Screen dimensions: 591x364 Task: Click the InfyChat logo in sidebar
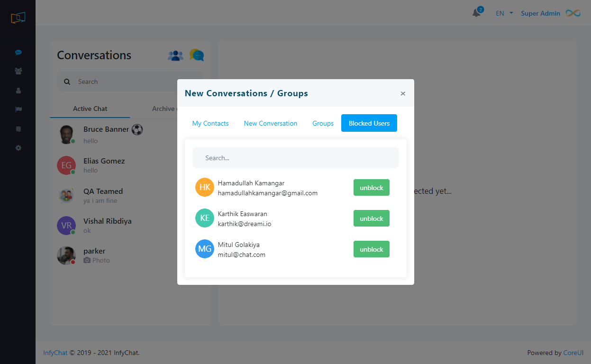coord(18,18)
